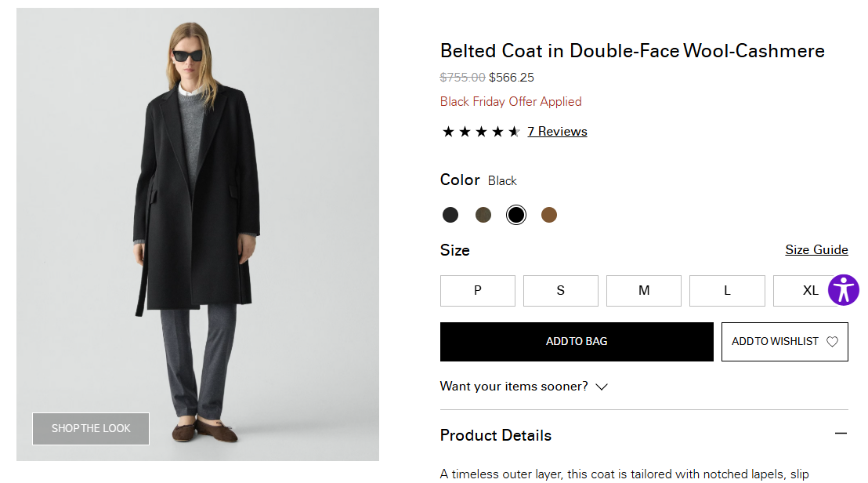Open the 7 Reviews link
Image resolution: width=868 pixels, height=483 pixels.
557,132
